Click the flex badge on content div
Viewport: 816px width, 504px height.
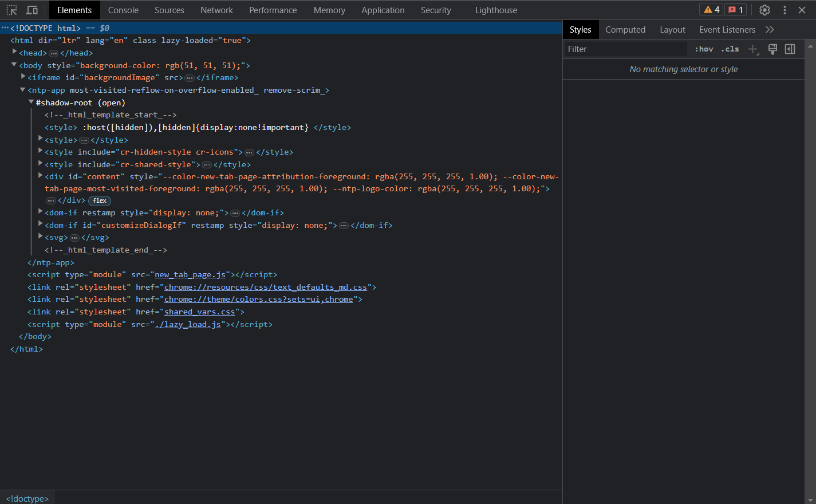pyautogui.click(x=100, y=201)
